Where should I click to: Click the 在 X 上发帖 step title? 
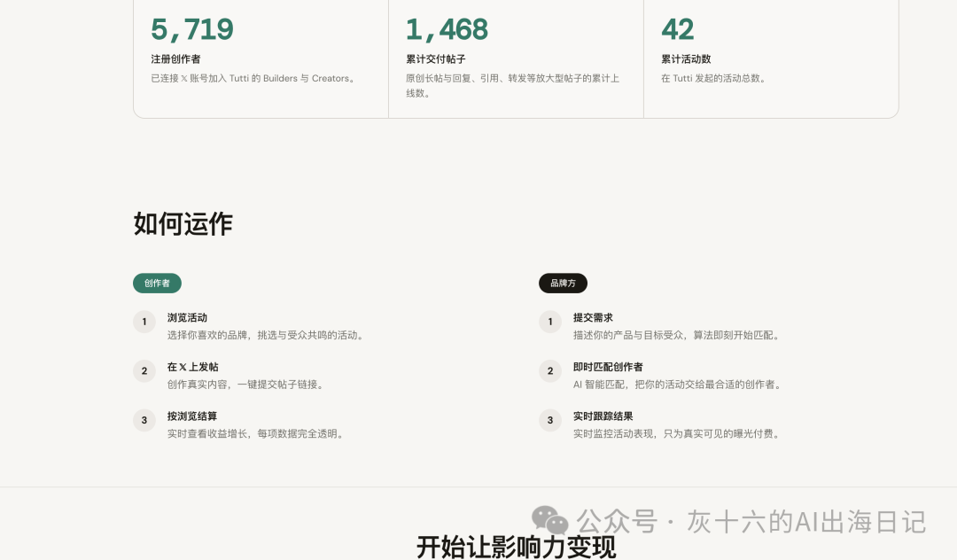coord(193,367)
